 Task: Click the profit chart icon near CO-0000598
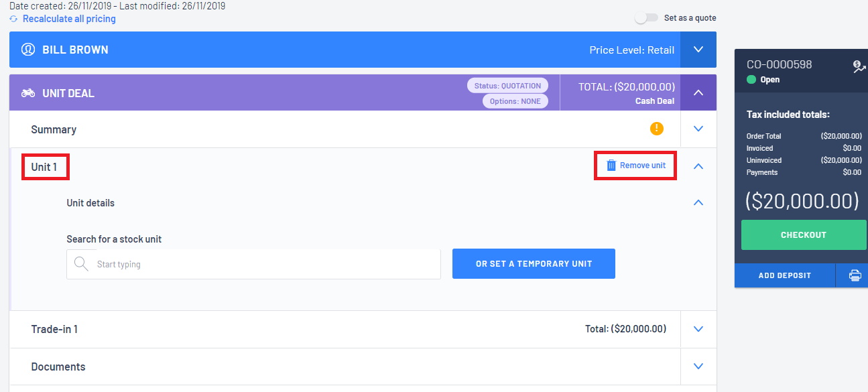[x=858, y=66]
